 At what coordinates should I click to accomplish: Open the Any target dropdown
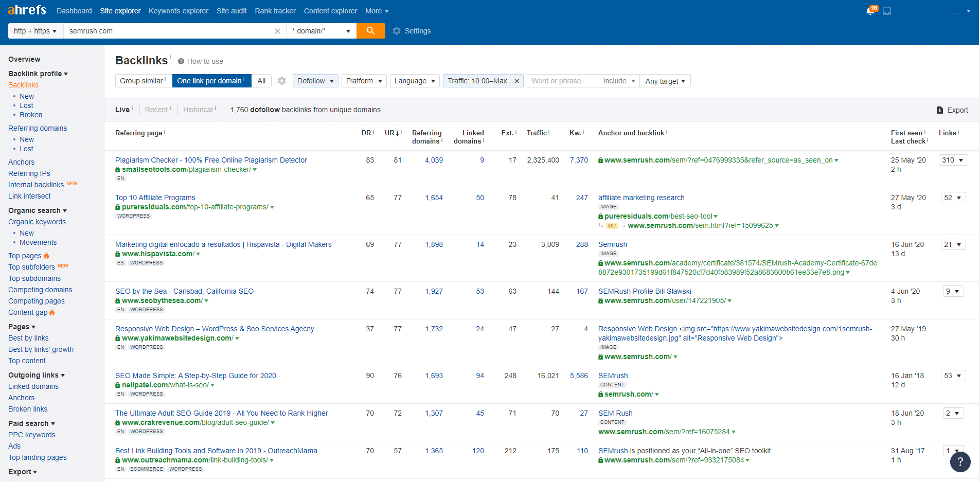point(665,81)
